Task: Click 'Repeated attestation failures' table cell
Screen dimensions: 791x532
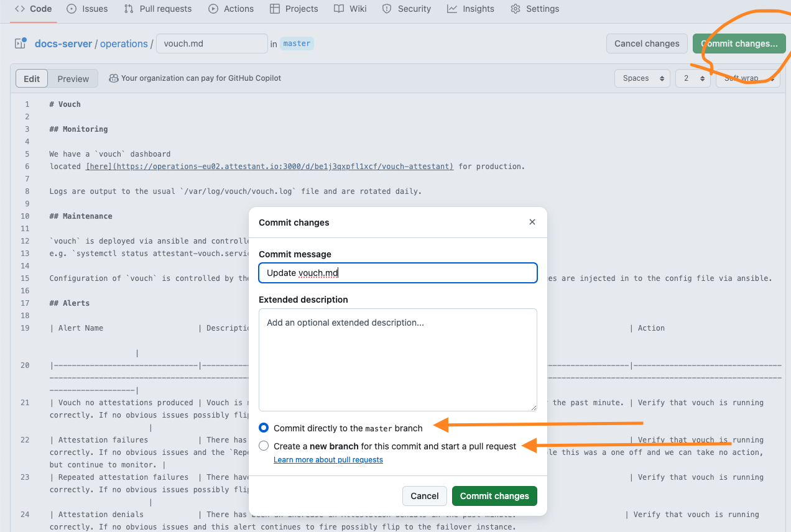Action: point(123,477)
